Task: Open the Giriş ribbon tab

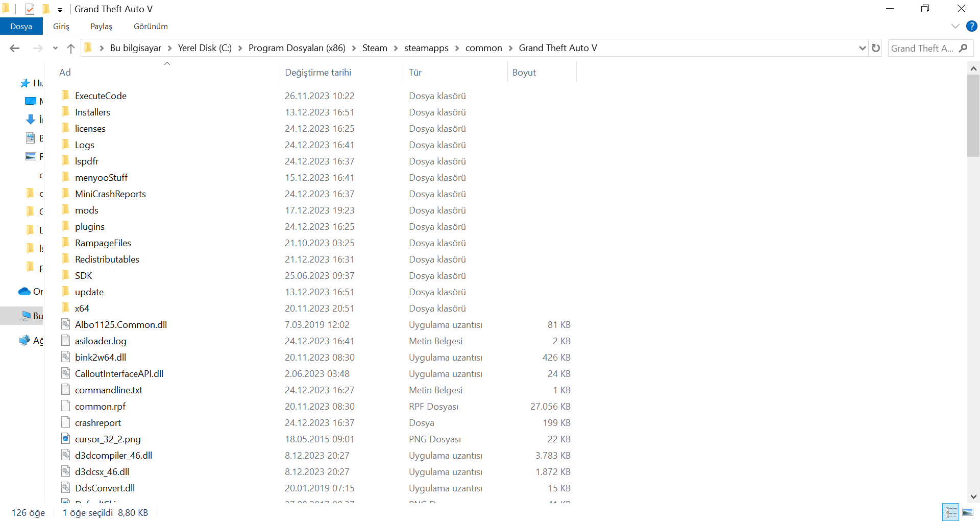Action: [61, 27]
